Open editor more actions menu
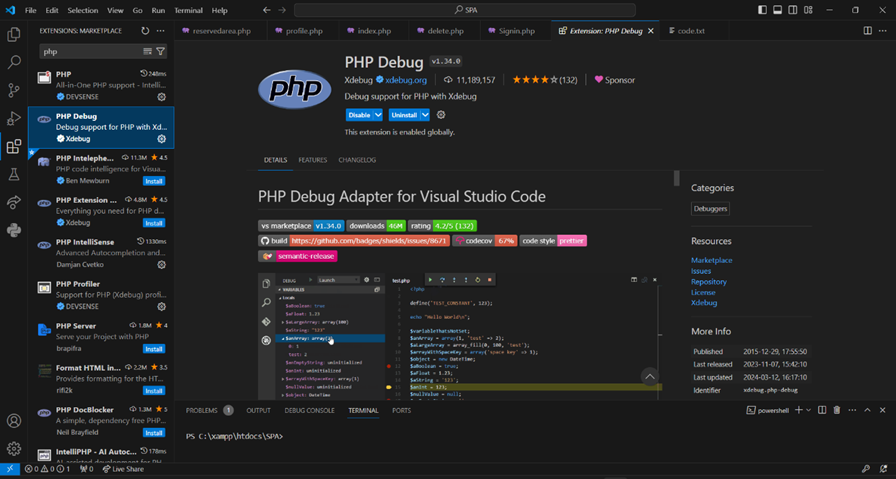Image resolution: width=896 pixels, height=479 pixels. pos(883,31)
